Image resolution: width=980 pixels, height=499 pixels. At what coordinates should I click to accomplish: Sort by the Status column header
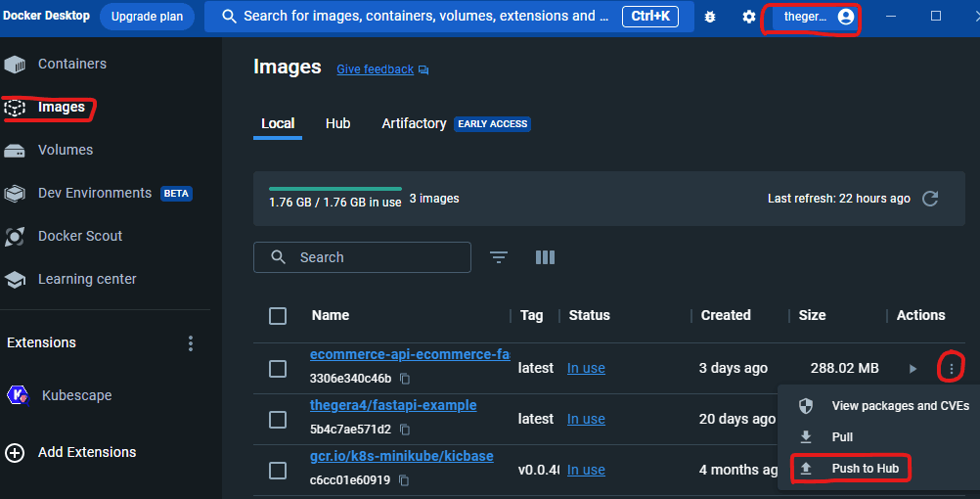point(589,316)
